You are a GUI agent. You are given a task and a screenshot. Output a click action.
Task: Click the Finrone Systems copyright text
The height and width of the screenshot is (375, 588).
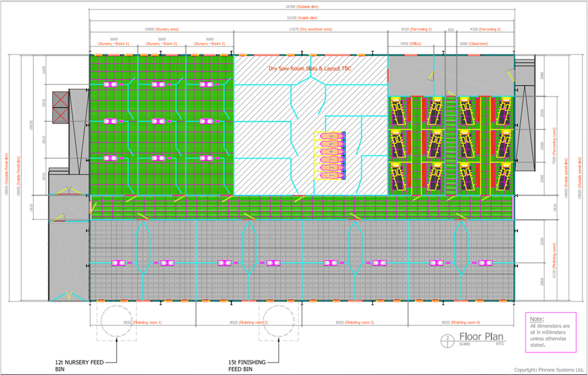550,369
